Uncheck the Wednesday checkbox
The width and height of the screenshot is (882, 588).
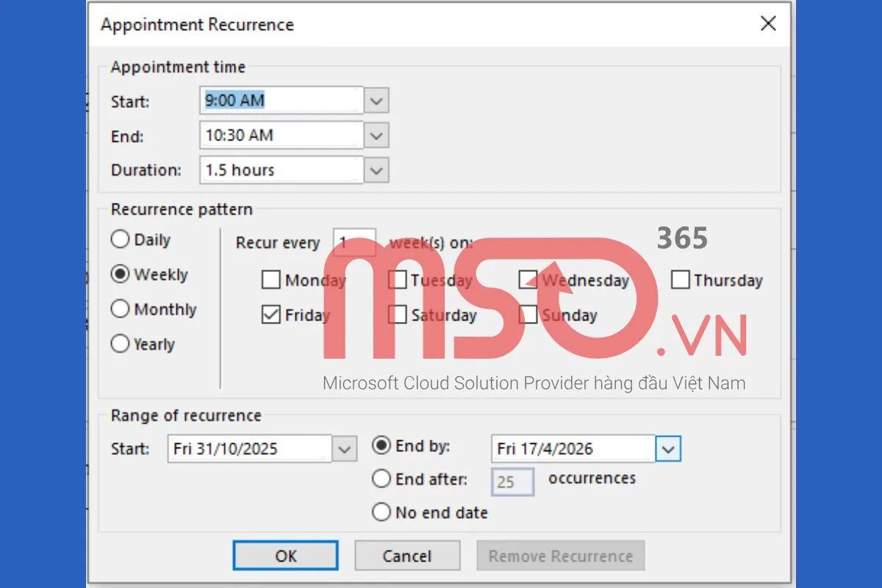click(x=528, y=279)
